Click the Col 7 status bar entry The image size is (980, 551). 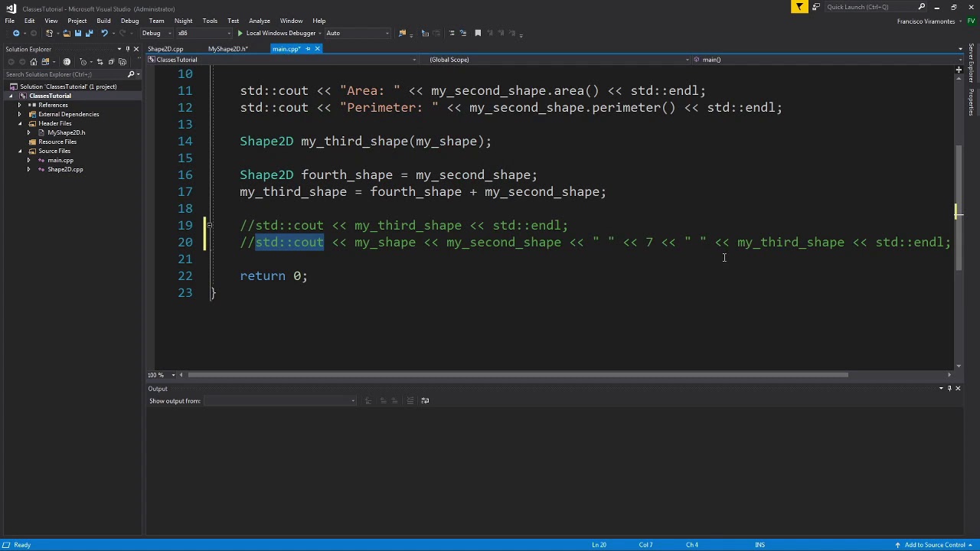[x=645, y=545]
